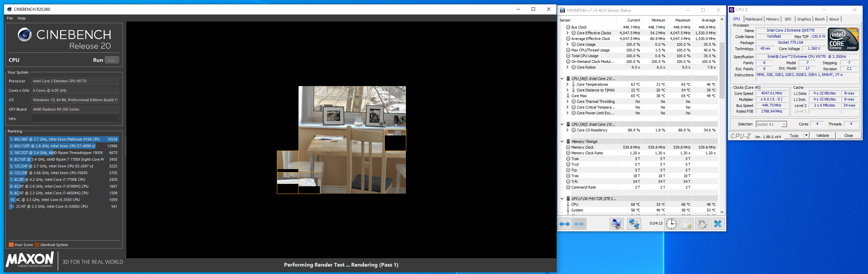The height and width of the screenshot is (274, 868).
Task: Click the Average column header in HWiNFO
Action: 708,20
